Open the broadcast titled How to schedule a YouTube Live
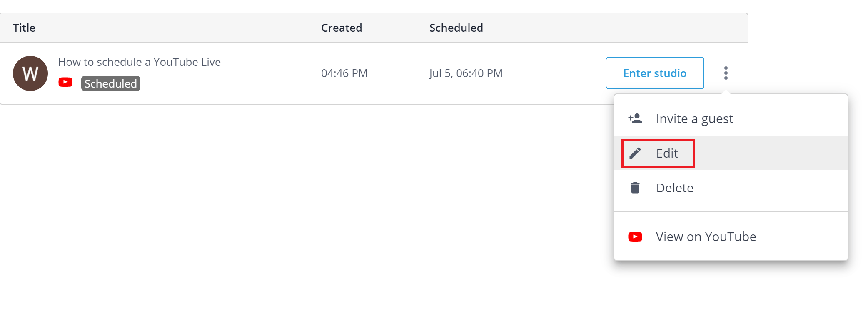Viewport: 868px width, 312px height. point(139,62)
